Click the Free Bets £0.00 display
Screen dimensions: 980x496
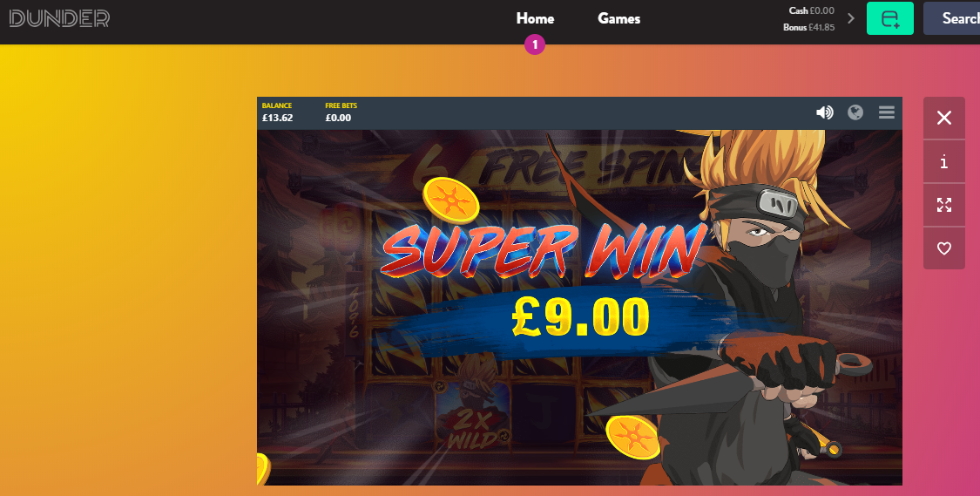coord(341,112)
